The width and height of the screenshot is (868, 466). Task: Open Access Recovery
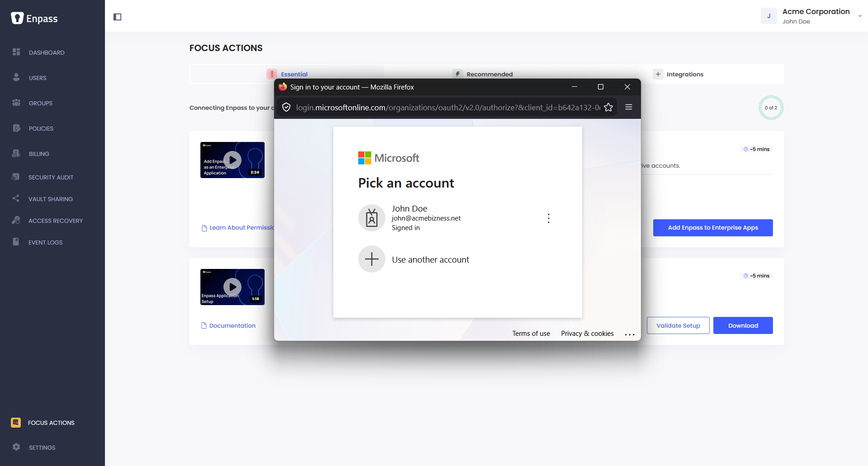[x=56, y=221]
